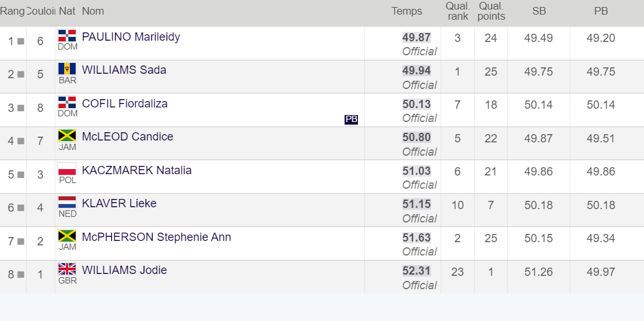Sort results by the Temps column header
The image size is (644, 321).
point(407,11)
